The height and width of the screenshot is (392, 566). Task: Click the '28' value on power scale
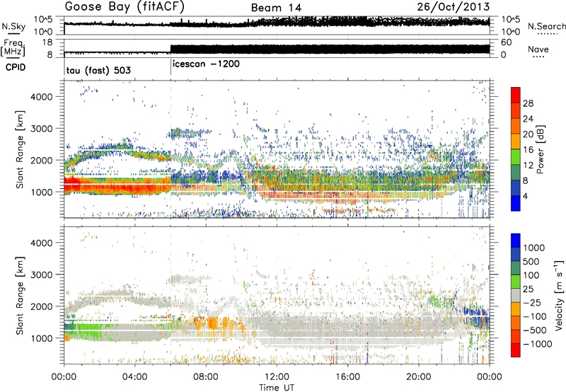coord(528,103)
